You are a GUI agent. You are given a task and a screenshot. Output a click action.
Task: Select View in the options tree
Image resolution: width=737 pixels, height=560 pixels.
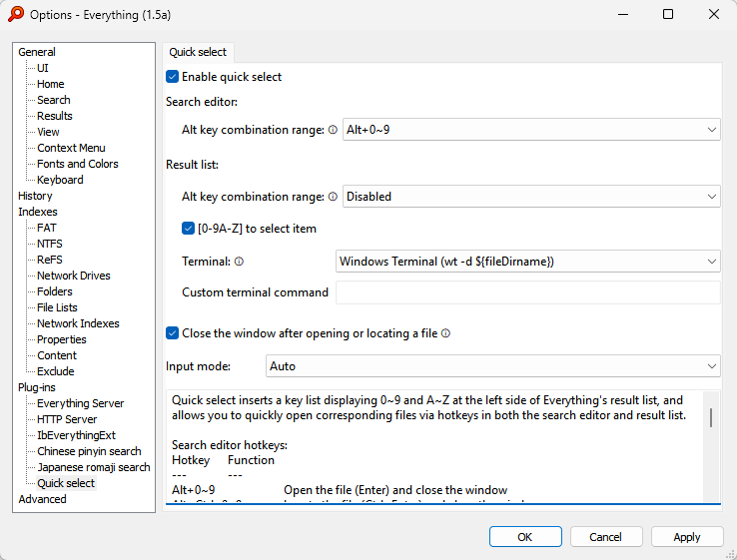point(48,132)
